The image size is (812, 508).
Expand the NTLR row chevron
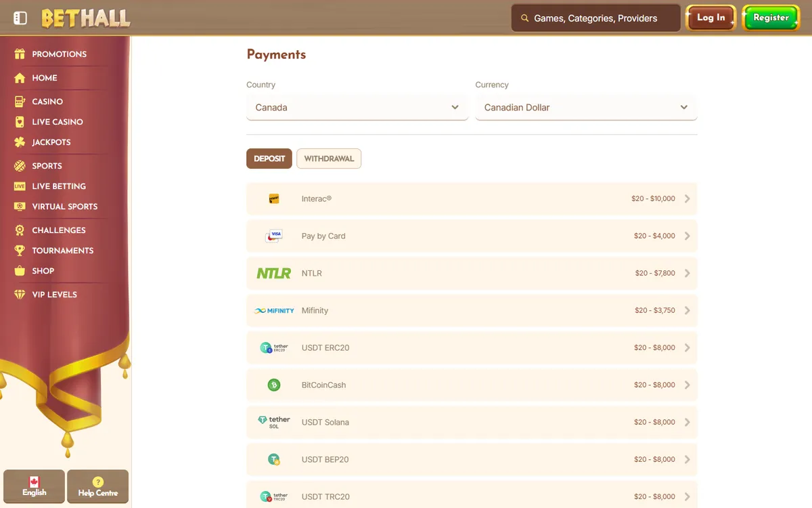687,274
